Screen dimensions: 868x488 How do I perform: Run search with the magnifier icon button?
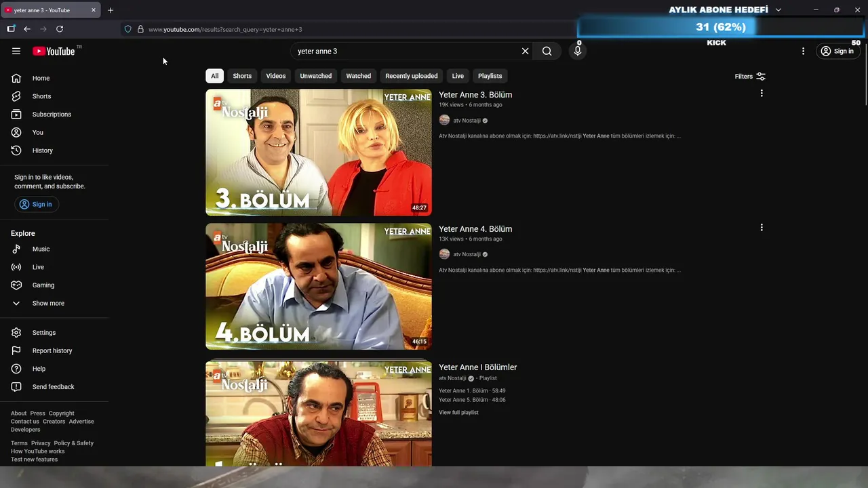[x=547, y=51]
